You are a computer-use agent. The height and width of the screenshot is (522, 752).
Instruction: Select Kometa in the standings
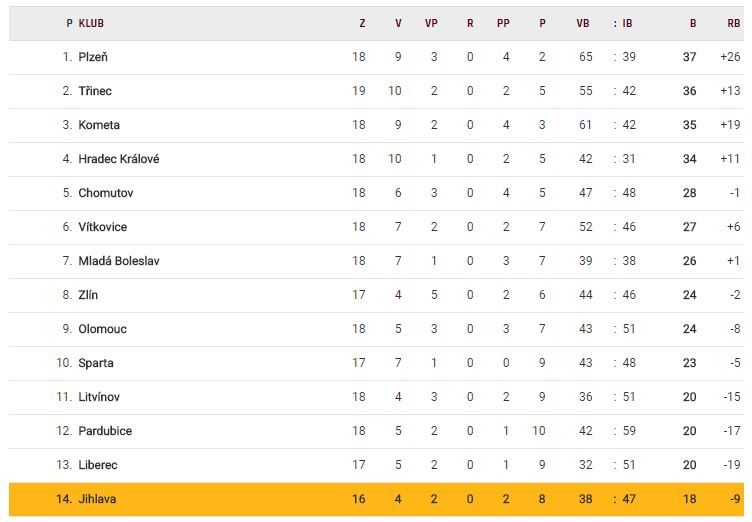[99, 125]
